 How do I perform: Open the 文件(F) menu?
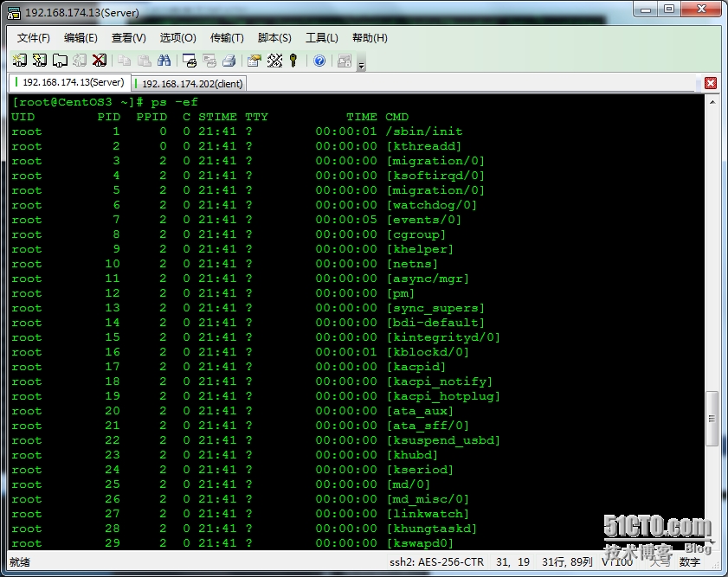33,38
